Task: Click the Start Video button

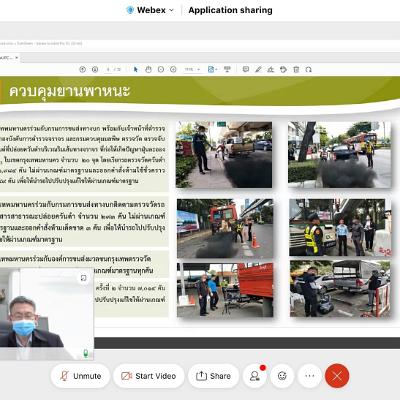Action: [x=149, y=376]
